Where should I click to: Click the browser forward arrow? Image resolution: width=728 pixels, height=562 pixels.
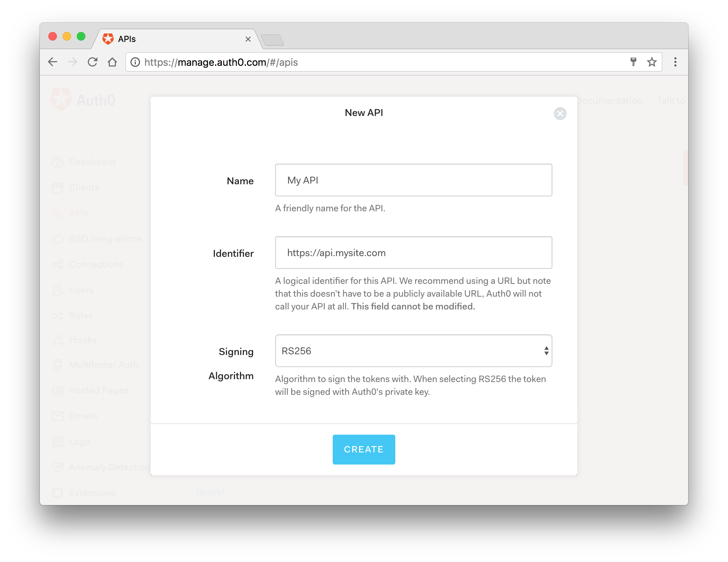point(73,62)
